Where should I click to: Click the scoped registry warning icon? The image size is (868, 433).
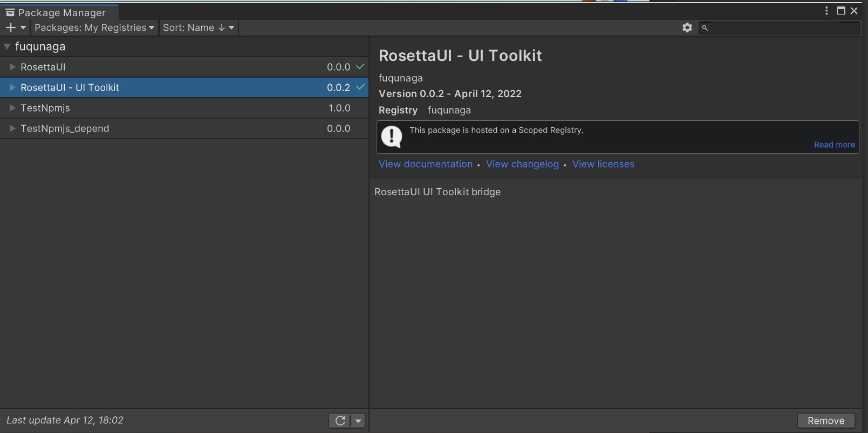pyautogui.click(x=392, y=136)
